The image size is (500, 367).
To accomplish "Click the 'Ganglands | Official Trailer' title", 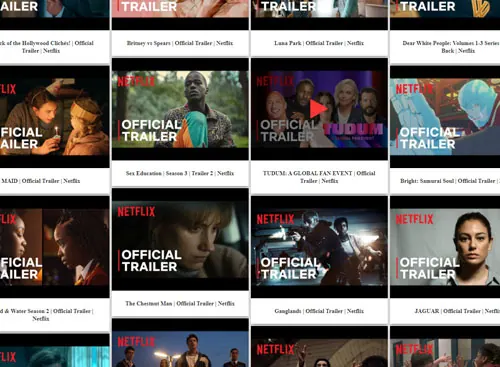I will click(x=319, y=311).
